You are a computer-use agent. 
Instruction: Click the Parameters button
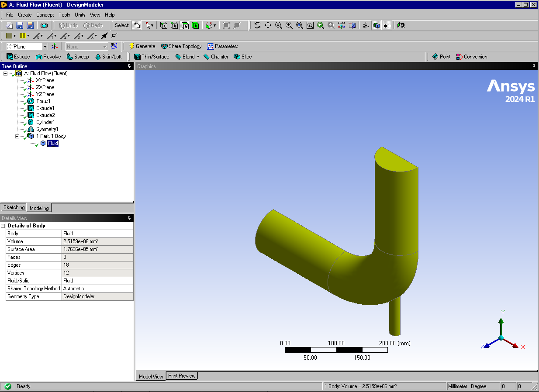click(222, 46)
